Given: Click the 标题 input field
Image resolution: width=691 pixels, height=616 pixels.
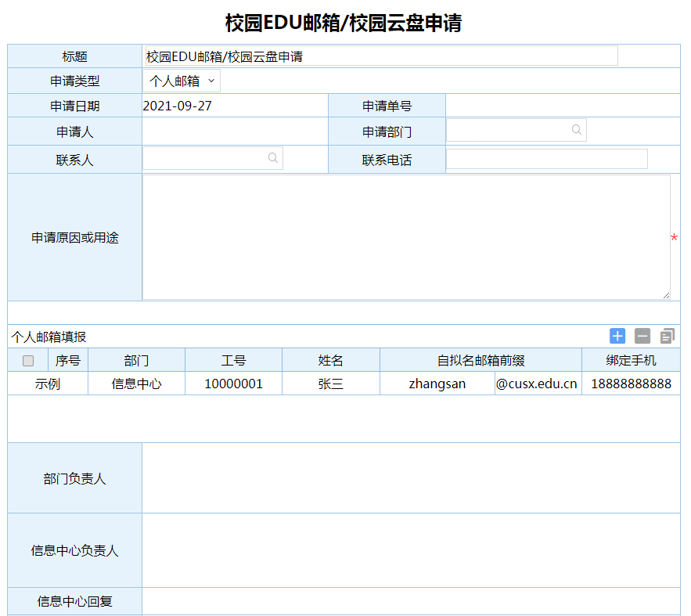Looking at the screenshot, I should 380,56.
